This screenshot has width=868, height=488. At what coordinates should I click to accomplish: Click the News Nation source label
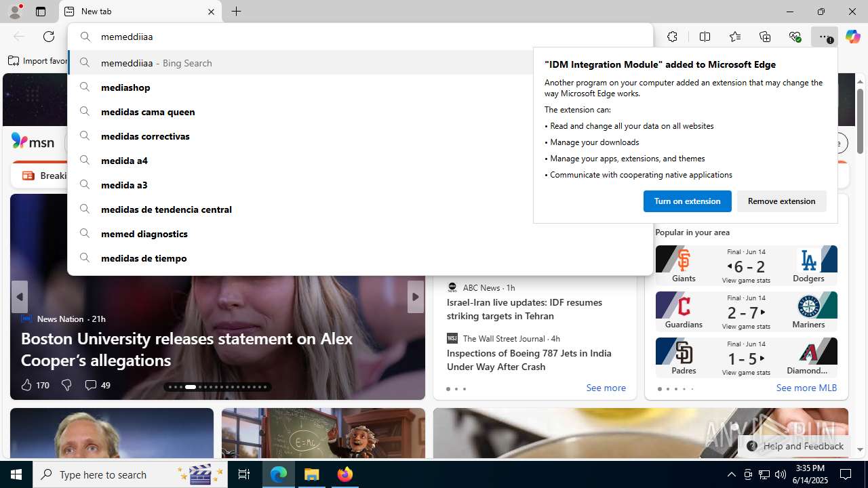60,319
